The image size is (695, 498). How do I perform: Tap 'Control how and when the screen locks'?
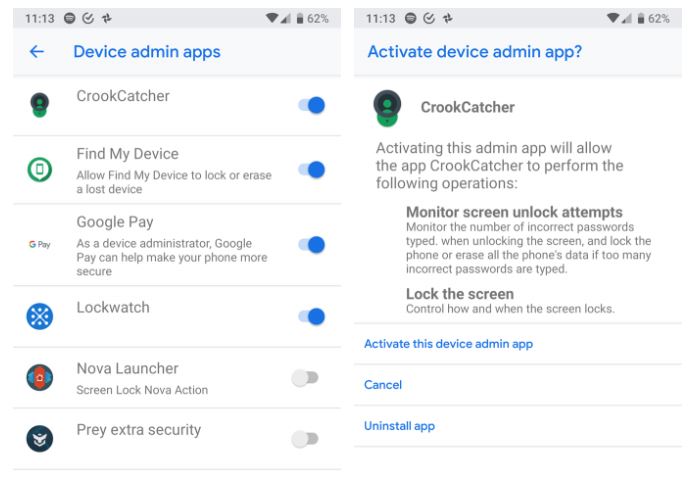(510, 309)
